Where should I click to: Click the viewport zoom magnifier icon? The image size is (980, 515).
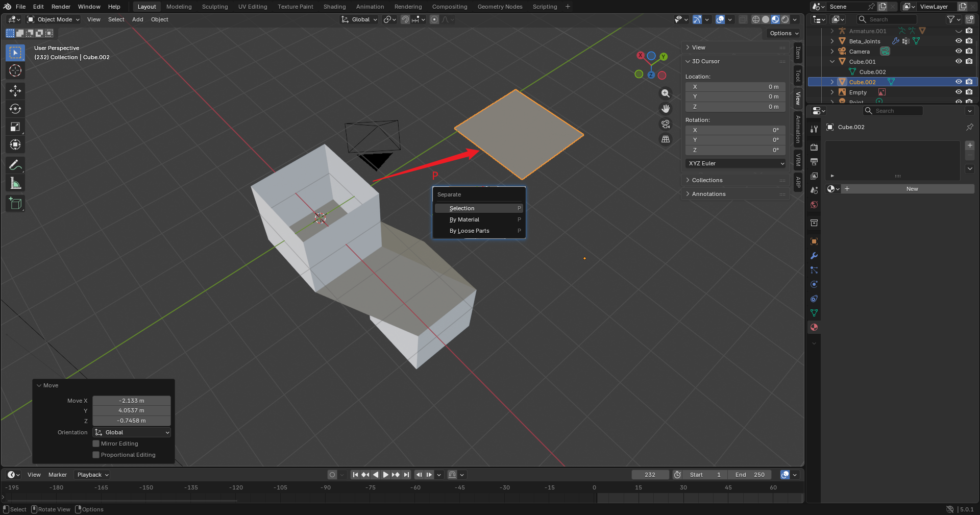(666, 93)
